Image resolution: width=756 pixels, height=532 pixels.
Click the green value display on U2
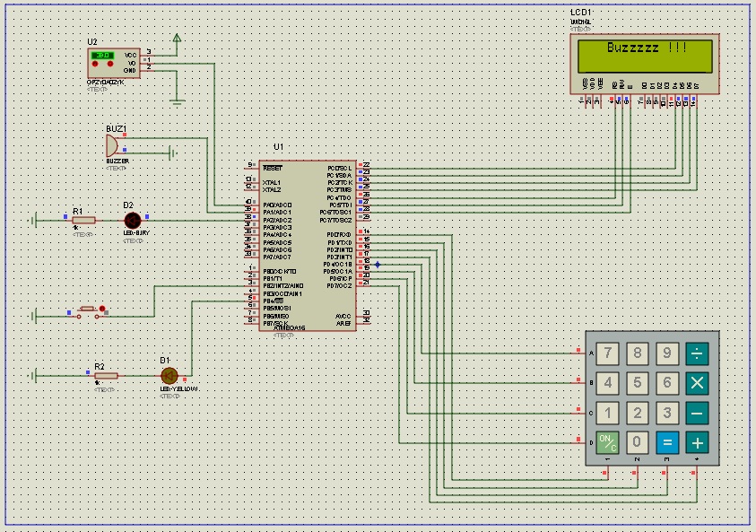(102, 56)
